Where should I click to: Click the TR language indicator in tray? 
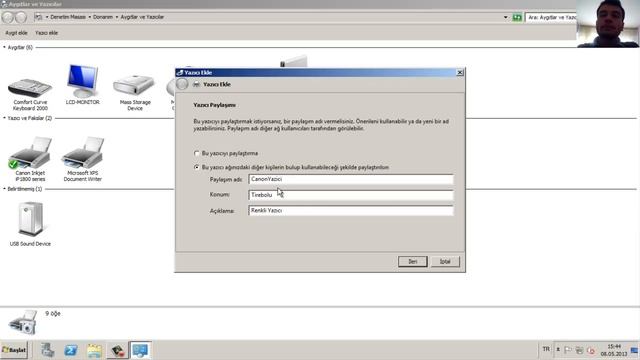pyautogui.click(x=546, y=349)
